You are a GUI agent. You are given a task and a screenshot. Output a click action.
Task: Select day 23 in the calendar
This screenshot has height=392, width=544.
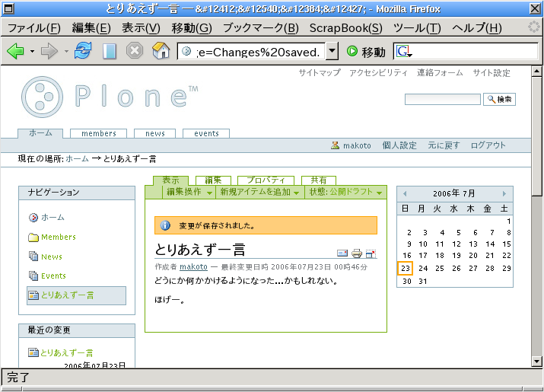click(406, 268)
